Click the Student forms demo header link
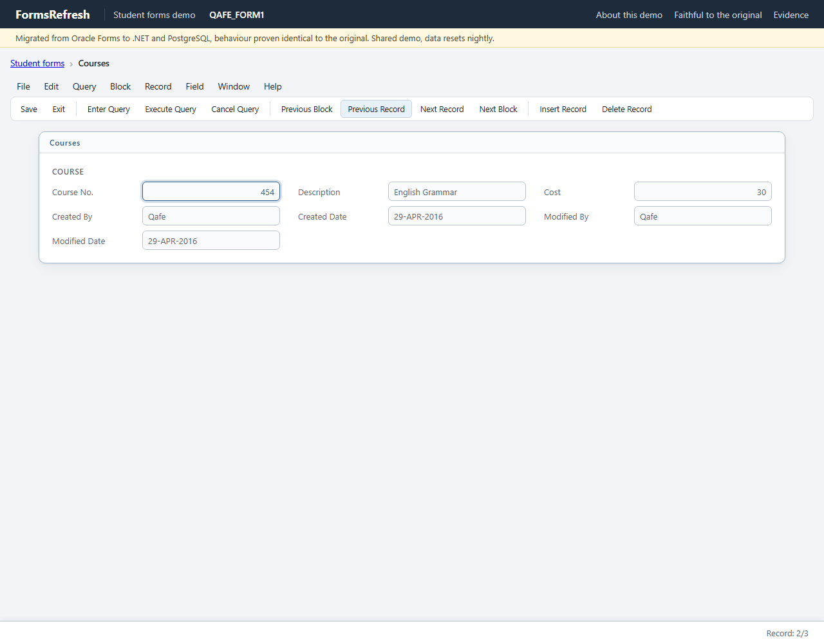The image size is (824, 644). pos(154,15)
